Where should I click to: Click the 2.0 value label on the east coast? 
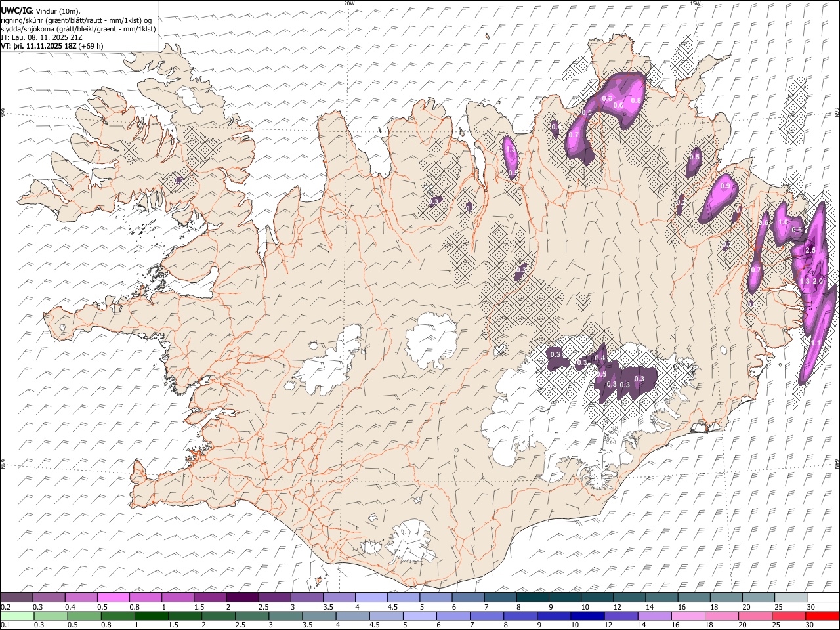coord(818,281)
